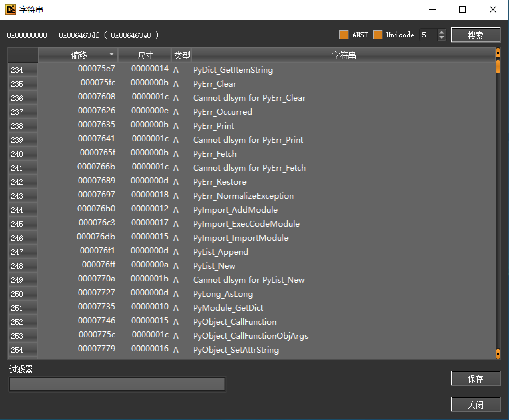Select the PyObject_CallFunction string entry
This screenshot has width=509, height=420.
coord(235,322)
